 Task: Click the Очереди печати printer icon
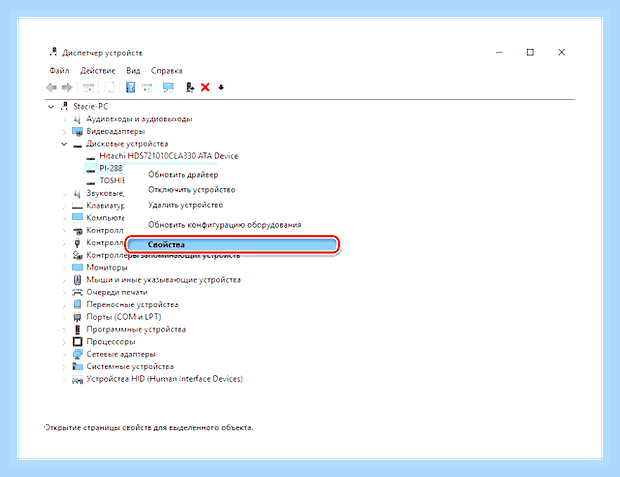coord(77,292)
